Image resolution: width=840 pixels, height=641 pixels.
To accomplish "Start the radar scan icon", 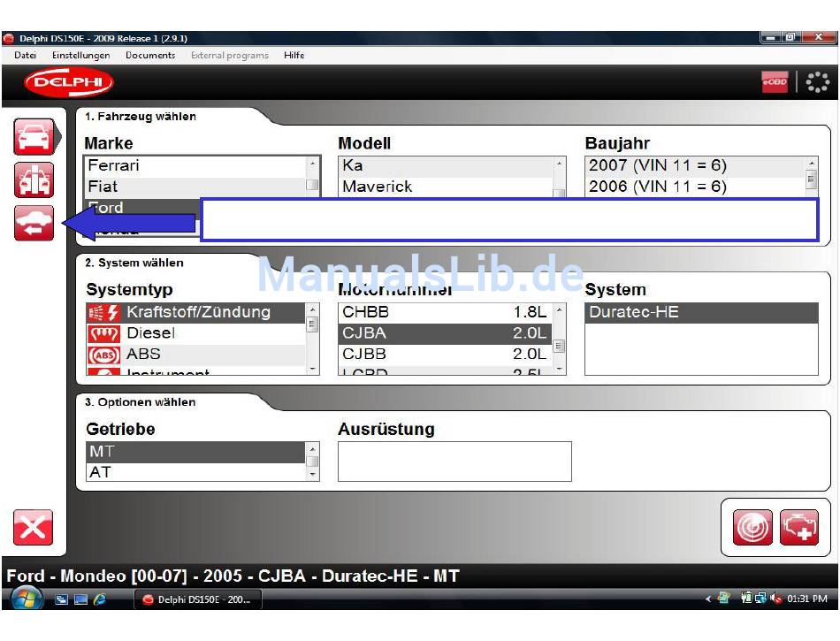I will [752, 528].
